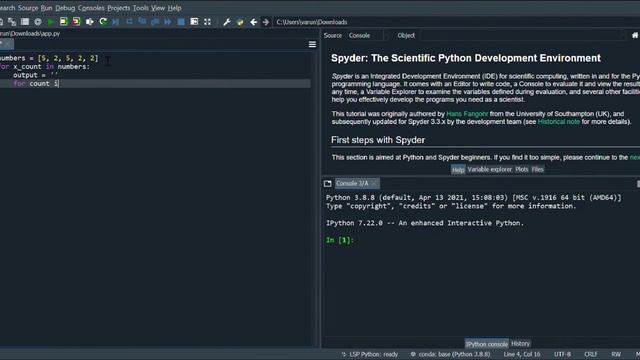Switch to the History tab
This screenshot has height=360, width=640.
[x=520, y=344]
